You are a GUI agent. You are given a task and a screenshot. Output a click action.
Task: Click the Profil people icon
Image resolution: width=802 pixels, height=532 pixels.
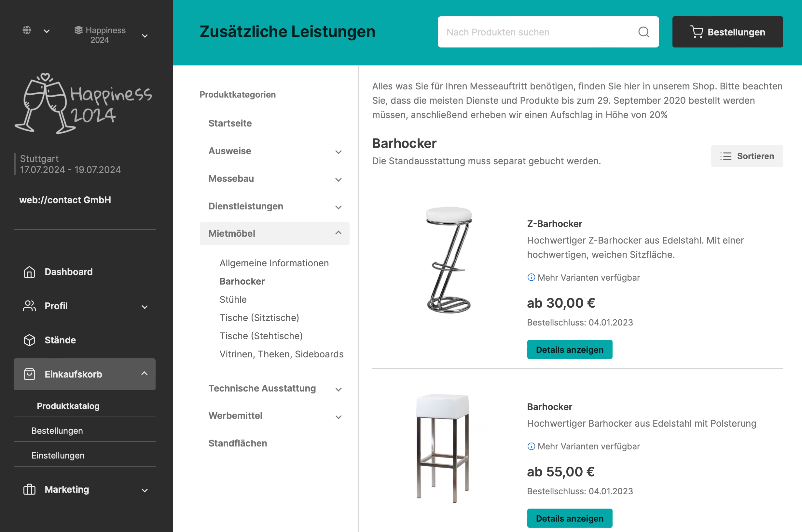[x=29, y=306]
